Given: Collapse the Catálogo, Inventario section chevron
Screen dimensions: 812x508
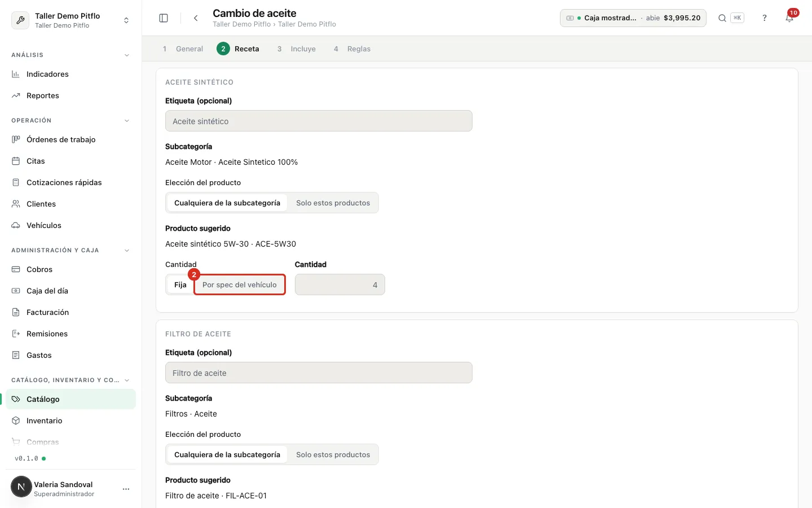Looking at the screenshot, I should [x=127, y=380].
